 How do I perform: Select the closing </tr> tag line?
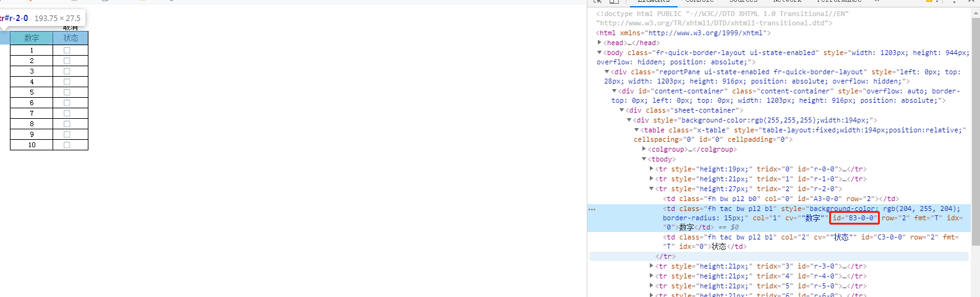(666, 256)
